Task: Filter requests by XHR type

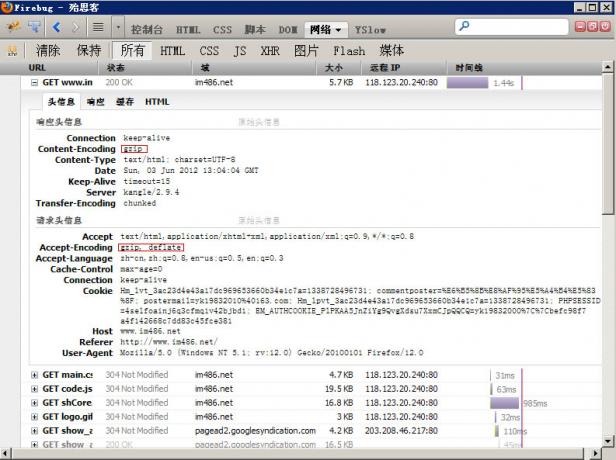Action: coord(270,51)
